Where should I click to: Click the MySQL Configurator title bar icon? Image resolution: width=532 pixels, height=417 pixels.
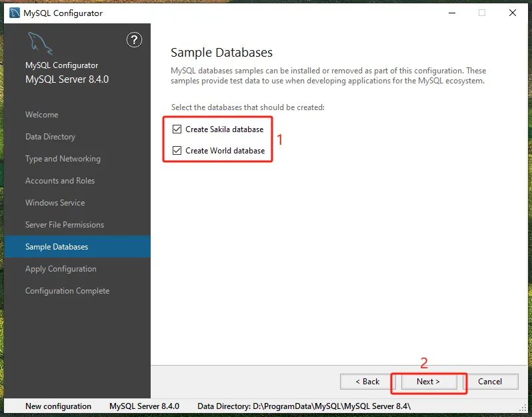point(14,13)
